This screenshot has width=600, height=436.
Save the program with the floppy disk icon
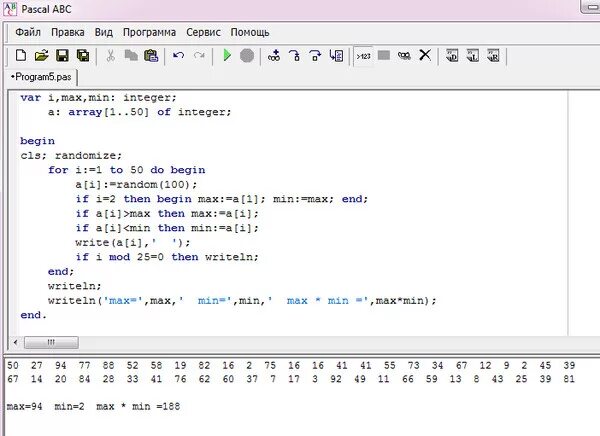(x=62, y=56)
